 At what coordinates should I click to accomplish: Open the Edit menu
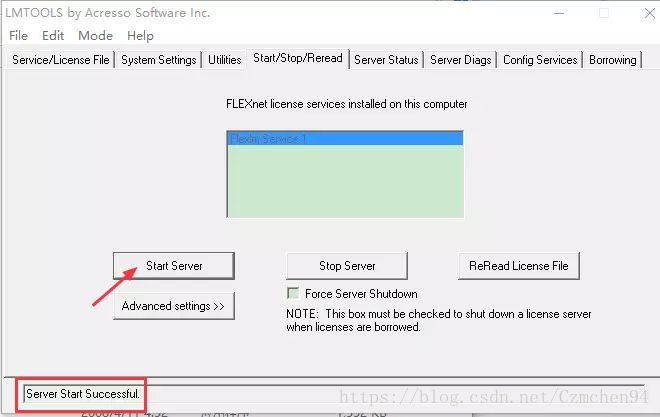tap(53, 36)
